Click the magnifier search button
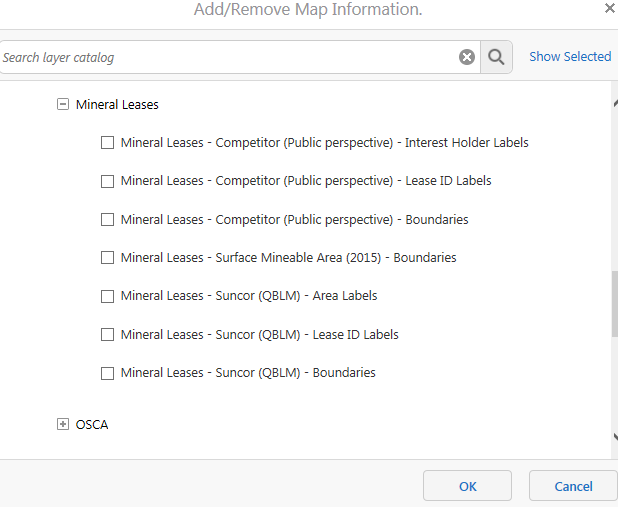The height and width of the screenshot is (507, 618). click(x=496, y=57)
